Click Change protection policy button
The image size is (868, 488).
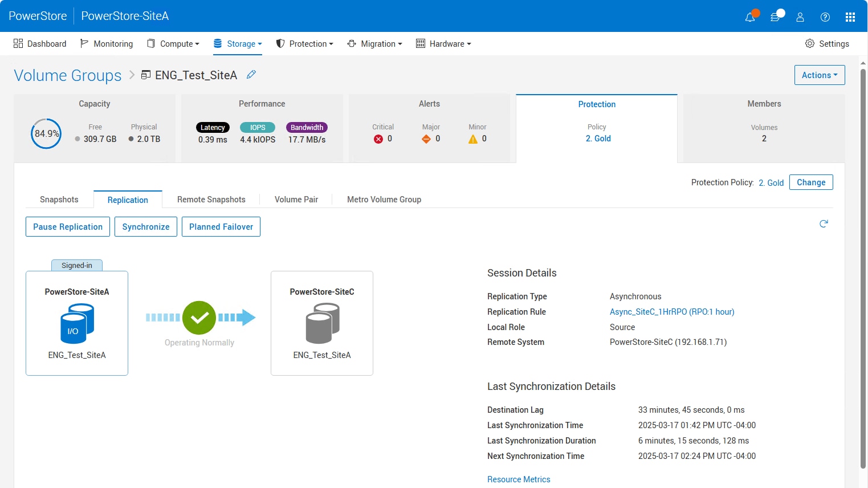[811, 182]
